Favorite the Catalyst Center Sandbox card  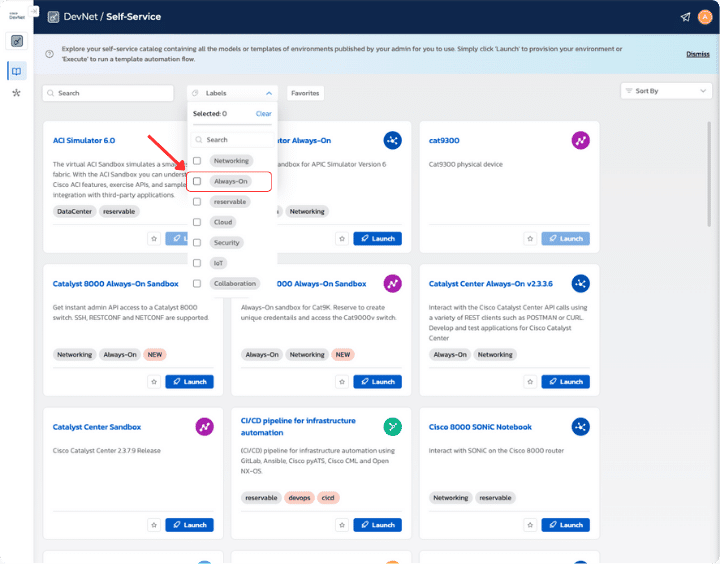[154, 525]
